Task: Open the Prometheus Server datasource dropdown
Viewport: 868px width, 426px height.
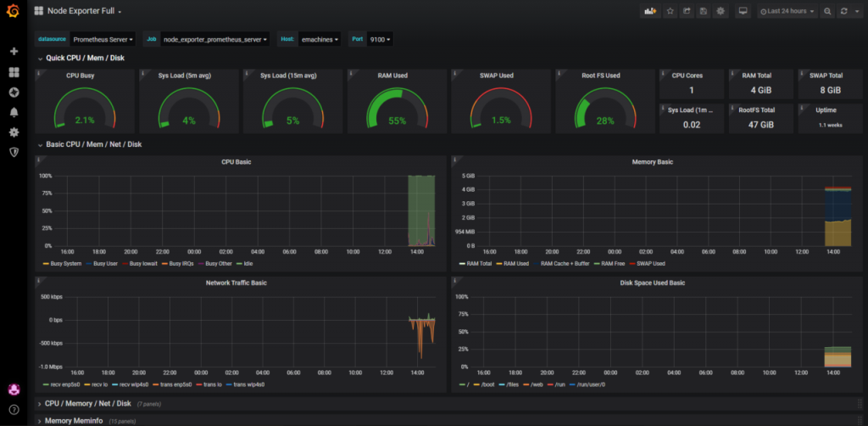Action: point(103,39)
